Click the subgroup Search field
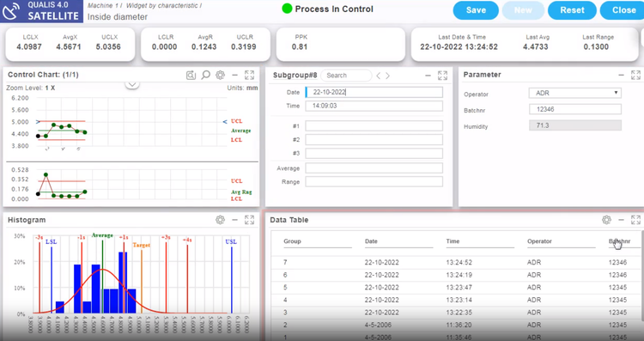The height and width of the screenshot is (341, 644). pos(346,76)
